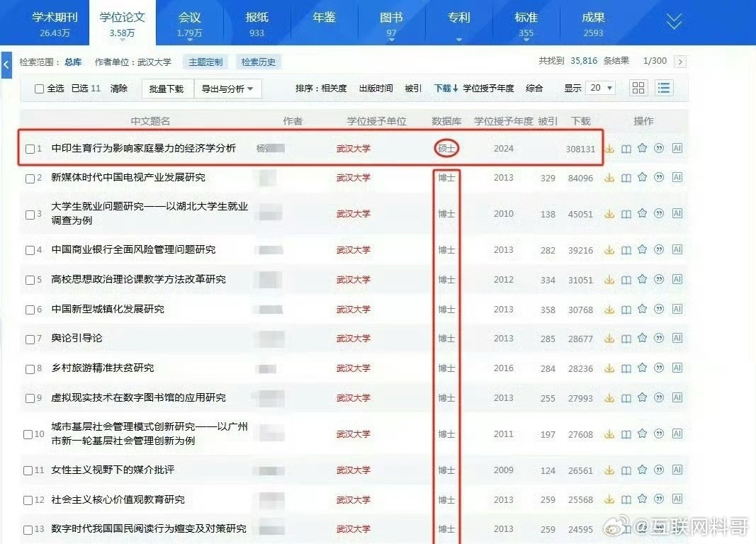Click 批量下载 button
This screenshot has height=544, width=756.
167,89
